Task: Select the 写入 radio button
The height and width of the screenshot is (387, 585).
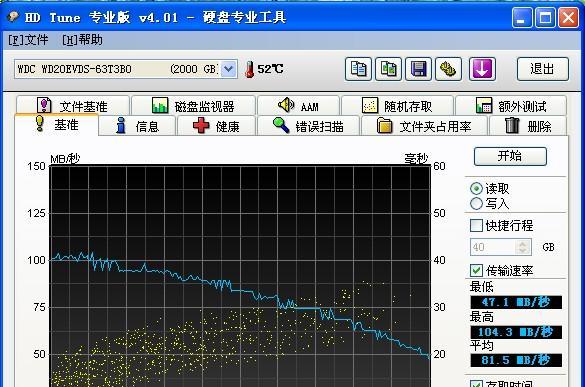Action: [x=476, y=204]
